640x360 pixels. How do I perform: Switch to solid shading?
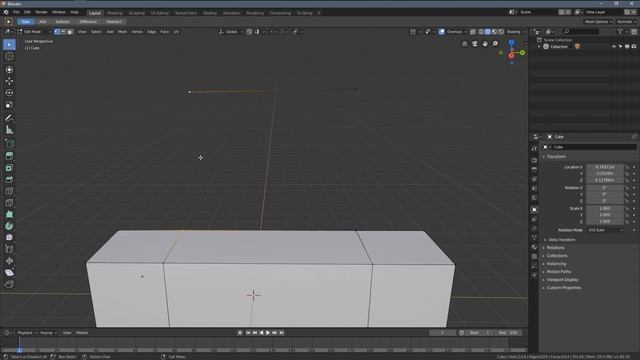[x=488, y=32]
